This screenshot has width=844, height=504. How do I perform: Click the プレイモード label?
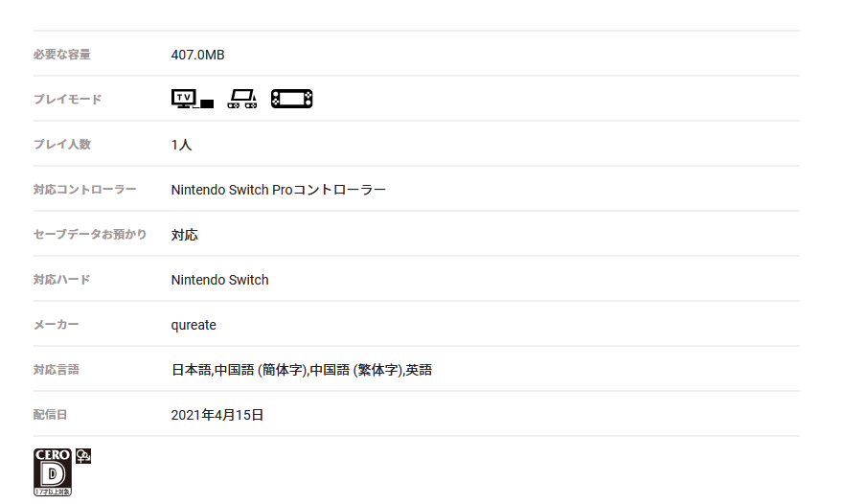click(x=67, y=100)
